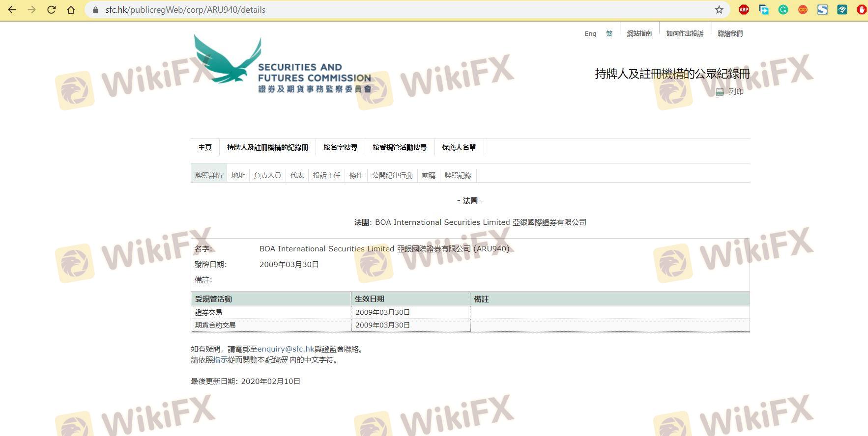
Task: Open the green checkmark extension icon
Action: 842,9
